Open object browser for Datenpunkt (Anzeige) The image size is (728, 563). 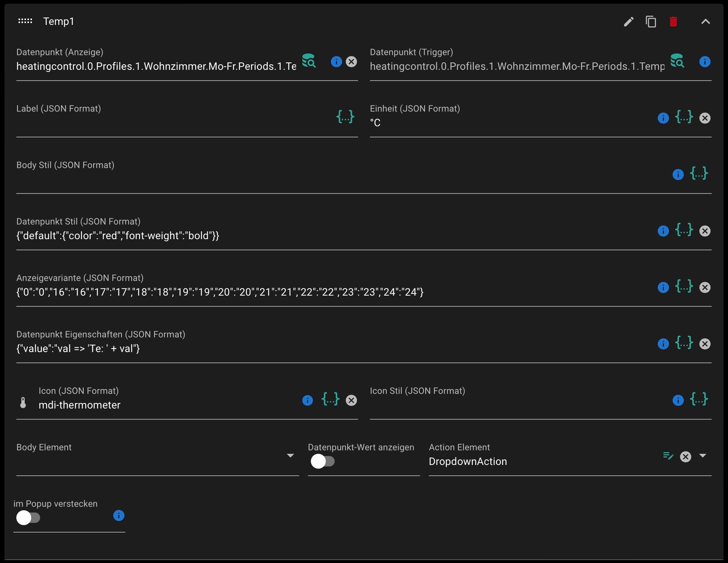coord(309,61)
